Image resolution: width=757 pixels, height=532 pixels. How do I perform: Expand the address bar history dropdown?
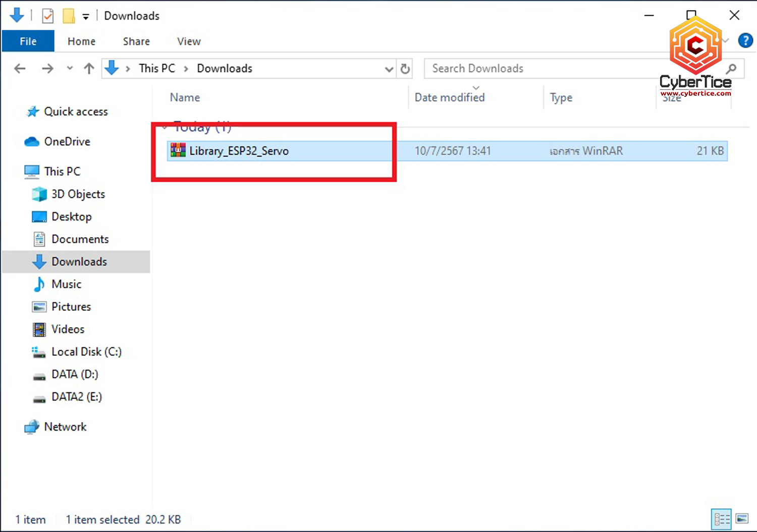coord(389,69)
